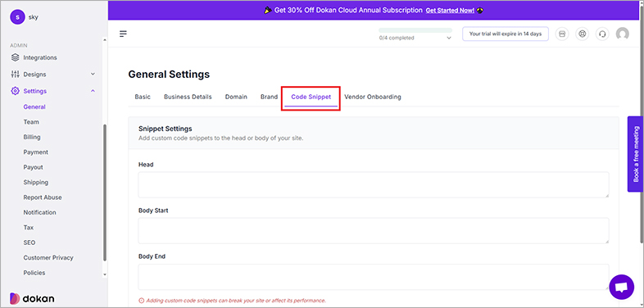Click the Book a free meeting button
The height and width of the screenshot is (308, 644).
pyautogui.click(x=636, y=154)
